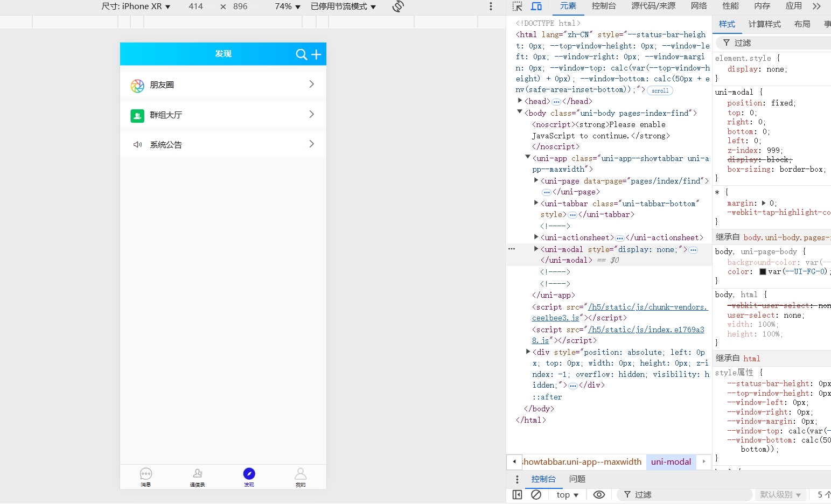Viewport: 831px width, 504px height.
Task: Open the 应用 tab
Action: pos(793,6)
